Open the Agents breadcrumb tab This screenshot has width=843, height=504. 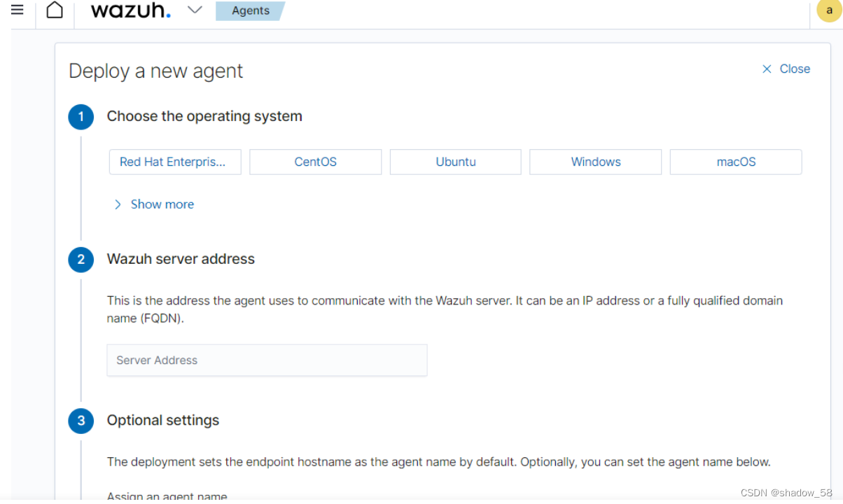click(251, 11)
